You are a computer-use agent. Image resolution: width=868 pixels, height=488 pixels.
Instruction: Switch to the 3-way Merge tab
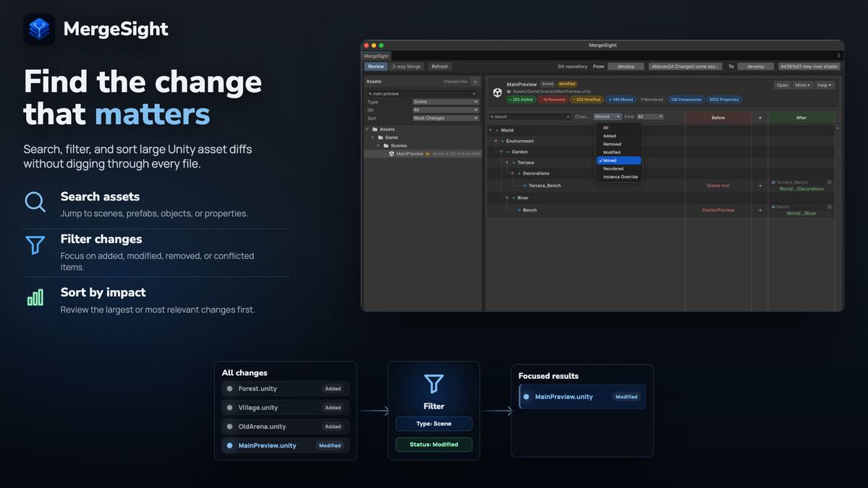[x=407, y=67]
